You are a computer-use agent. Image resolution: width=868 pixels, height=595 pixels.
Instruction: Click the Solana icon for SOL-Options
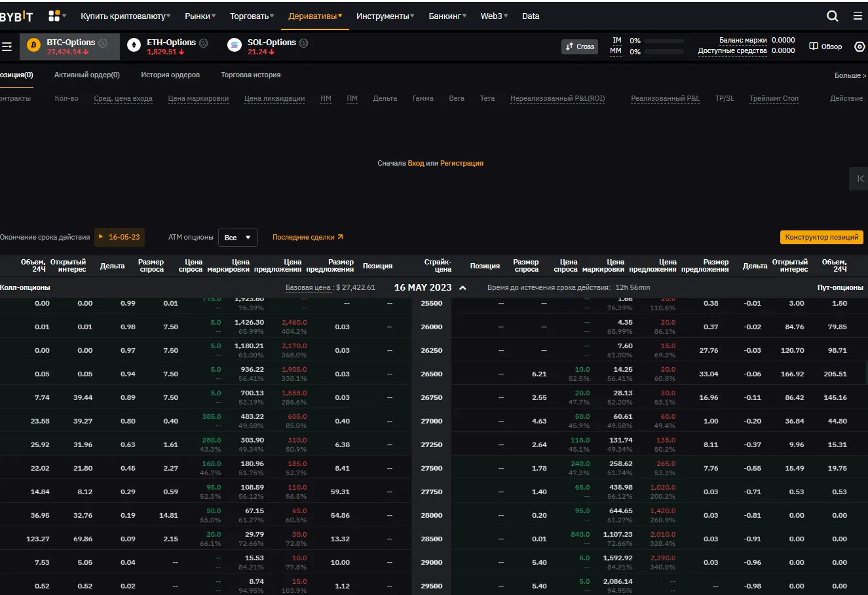coord(234,45)
